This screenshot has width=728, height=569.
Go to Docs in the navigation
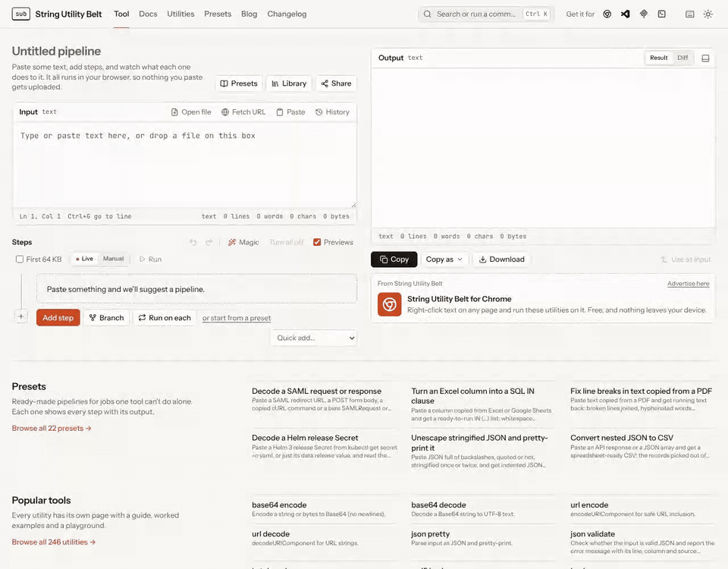pyautogui.click(x=148, y=14)
